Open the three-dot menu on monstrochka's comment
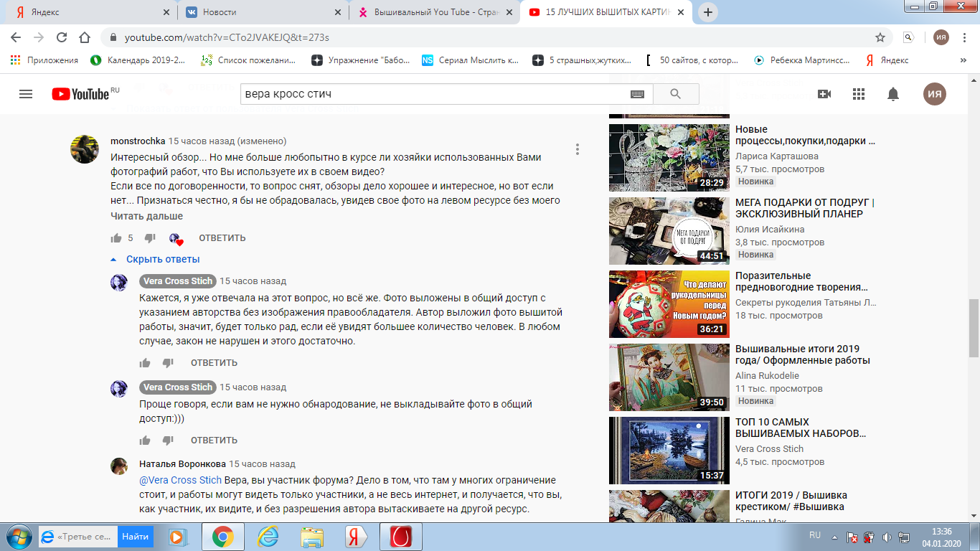The height and width of the screenshot is (551, 980). [578, 149]
